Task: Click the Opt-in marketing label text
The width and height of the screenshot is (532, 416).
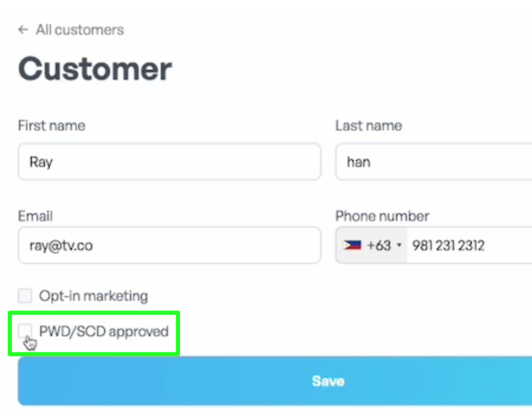Action: 94,296
